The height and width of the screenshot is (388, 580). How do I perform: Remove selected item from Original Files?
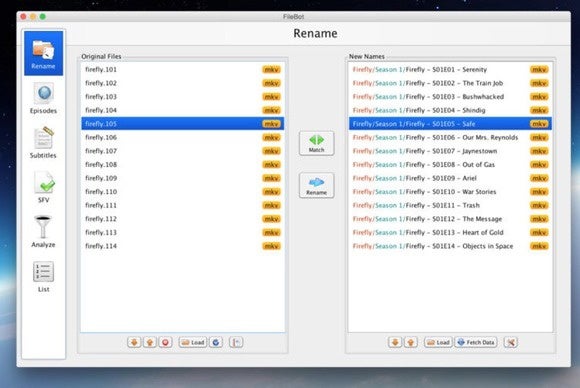click(165, 342)
